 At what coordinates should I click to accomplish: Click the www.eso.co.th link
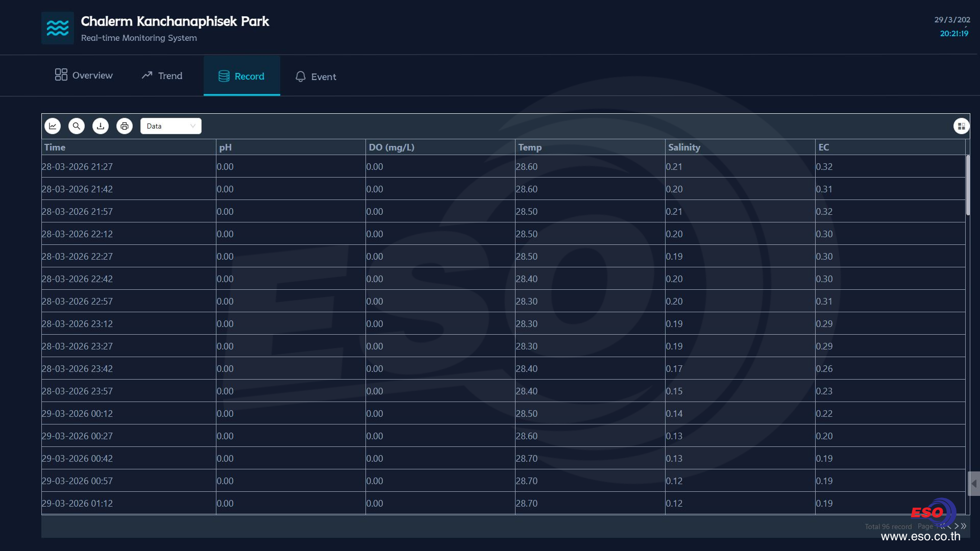[920, 537]
